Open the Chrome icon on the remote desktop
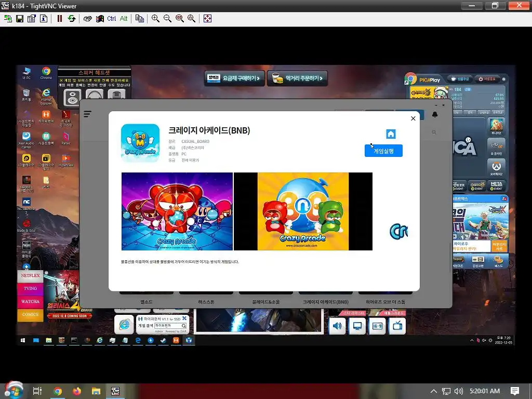Image resolution: width=532 pixels, height=399 pixels. click(46, 73)
